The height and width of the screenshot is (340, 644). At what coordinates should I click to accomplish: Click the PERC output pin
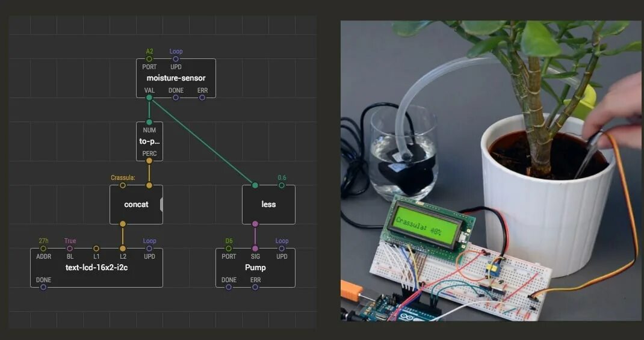pos(149,161)
